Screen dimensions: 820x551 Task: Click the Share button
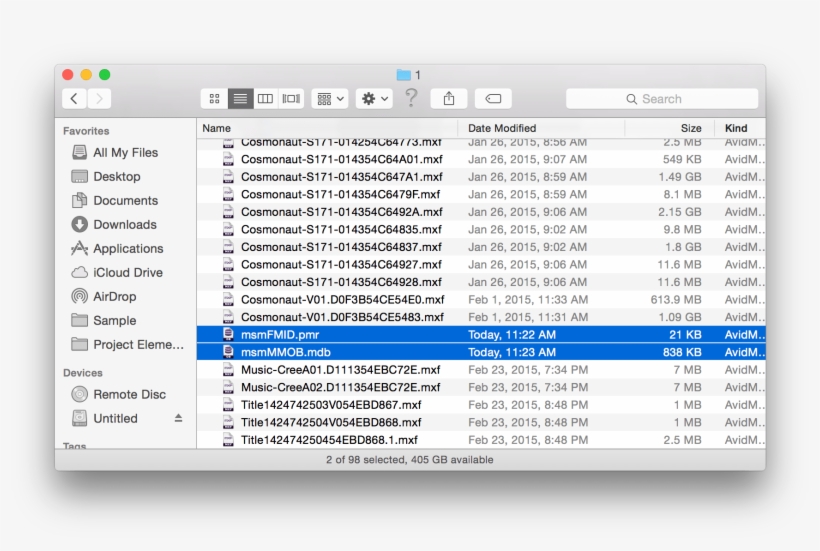(x=449, y=98)
